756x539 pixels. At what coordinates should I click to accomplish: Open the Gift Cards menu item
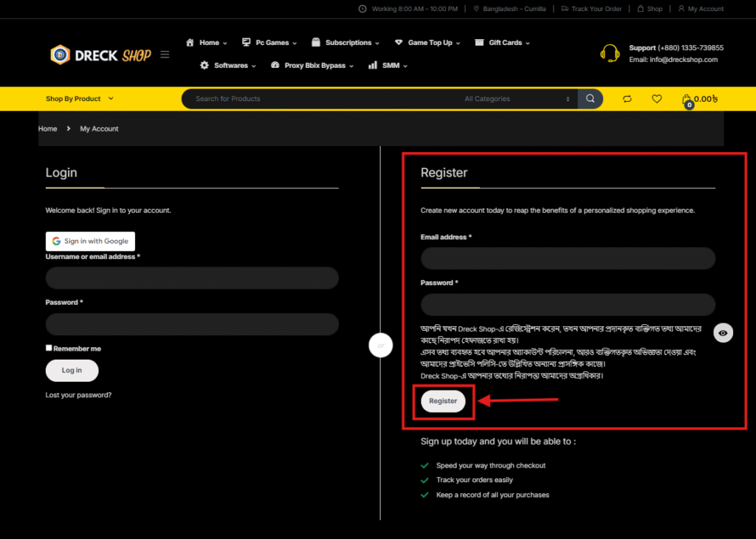[x=505, y=42]
